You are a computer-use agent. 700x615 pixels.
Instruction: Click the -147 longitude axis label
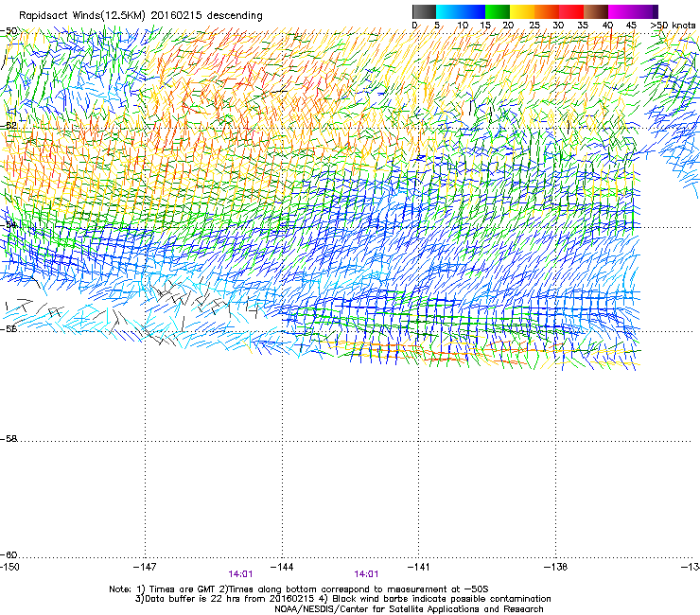(x=145, y=567)
